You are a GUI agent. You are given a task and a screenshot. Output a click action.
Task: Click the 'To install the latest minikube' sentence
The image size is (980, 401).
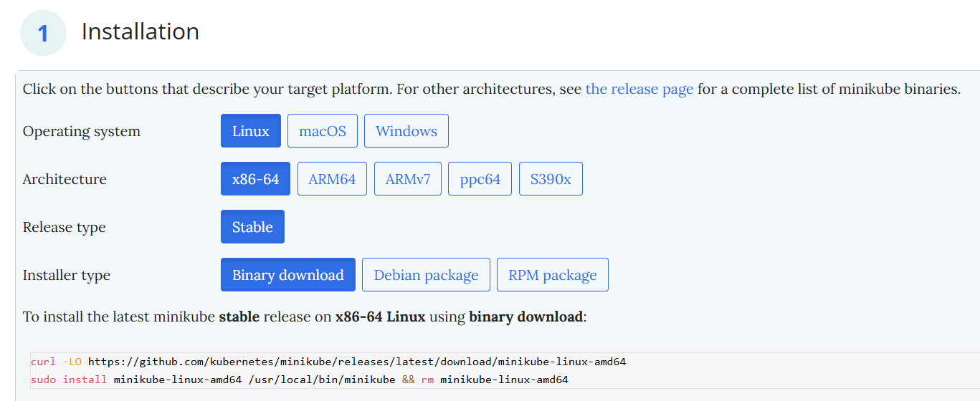tap(305, 317)
